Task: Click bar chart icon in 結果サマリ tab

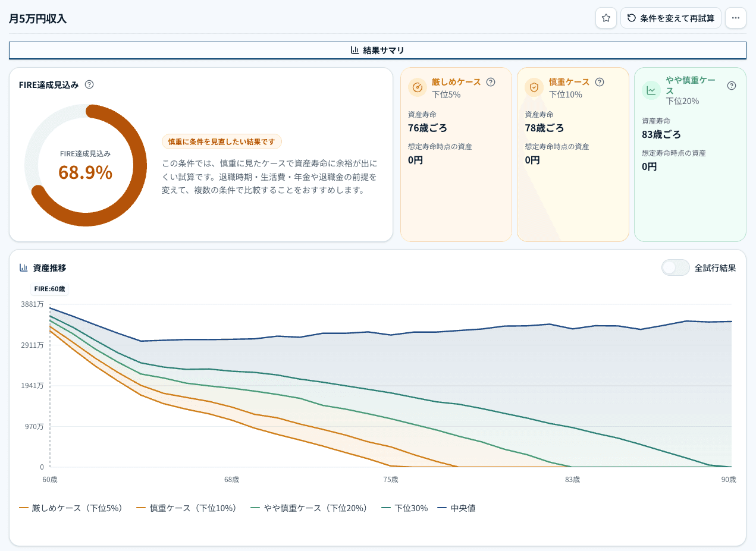Action: tap(355, 51)
